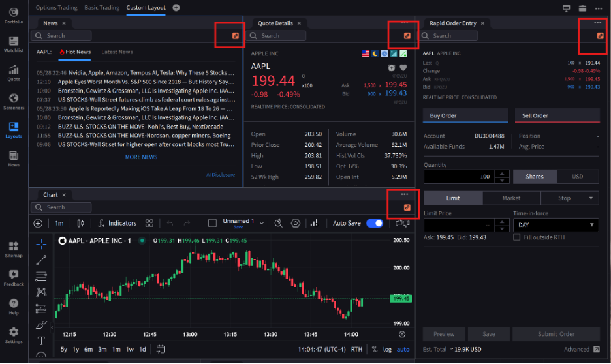Viewport: 611px width, 364px height.
Task: Toggle auto scale on chart
Action: [x=403, y=349]
